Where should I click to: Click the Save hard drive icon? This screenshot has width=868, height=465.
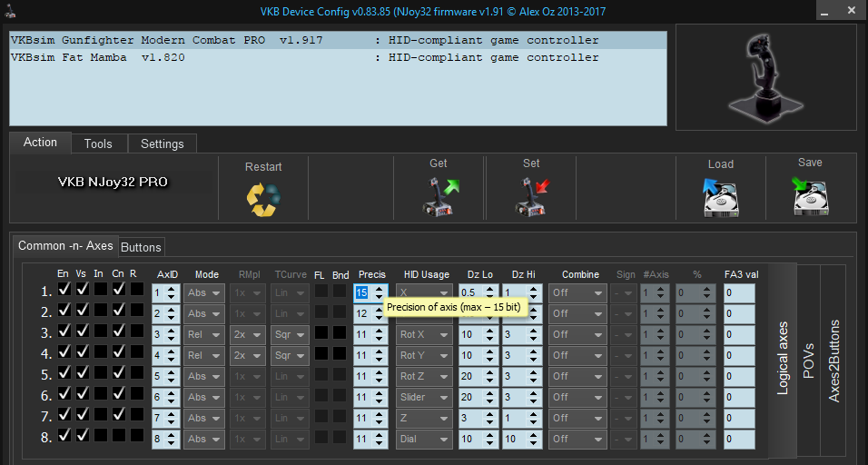tap(811, 196)
